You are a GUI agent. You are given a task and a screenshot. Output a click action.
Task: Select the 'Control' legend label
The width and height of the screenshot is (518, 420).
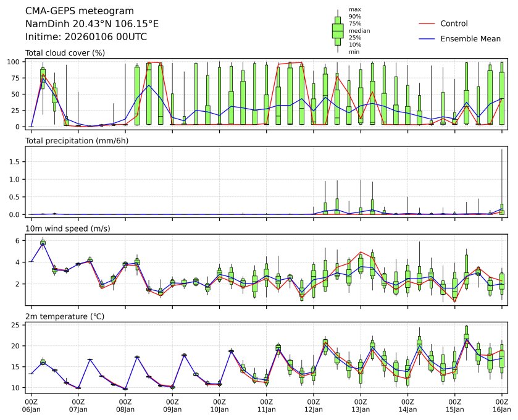(454, 23)
